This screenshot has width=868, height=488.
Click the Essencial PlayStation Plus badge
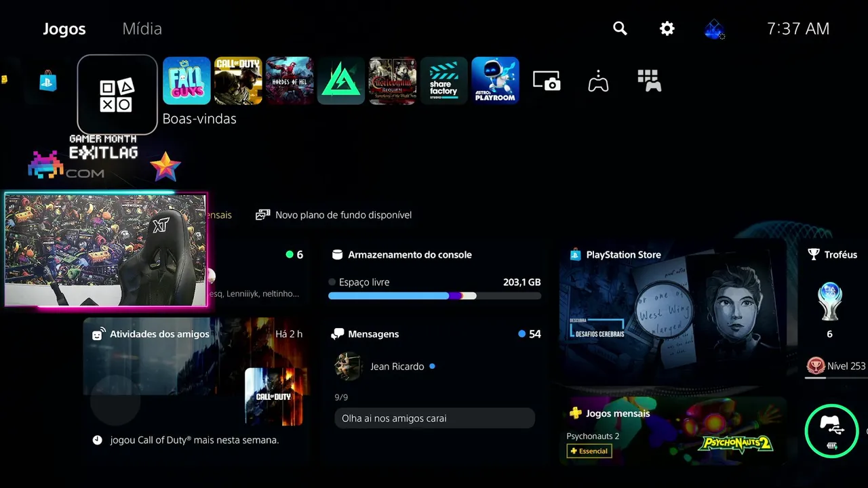(589, 451)
